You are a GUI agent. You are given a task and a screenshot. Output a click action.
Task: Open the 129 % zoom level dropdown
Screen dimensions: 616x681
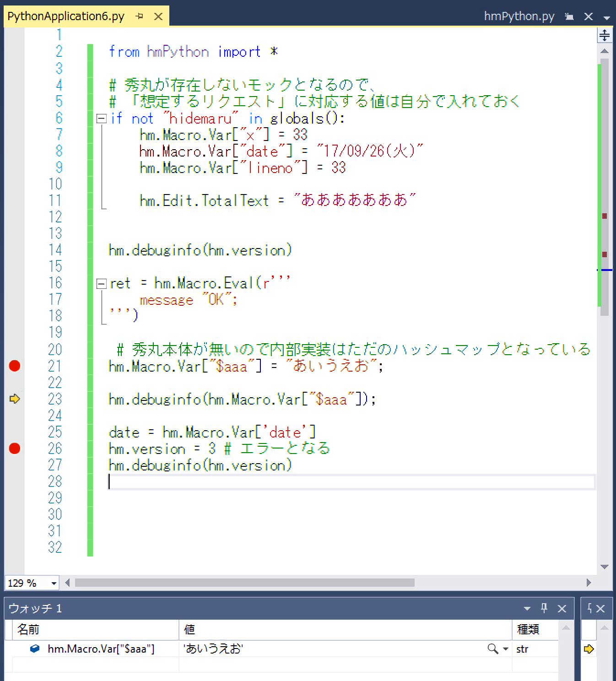(54, 583)
